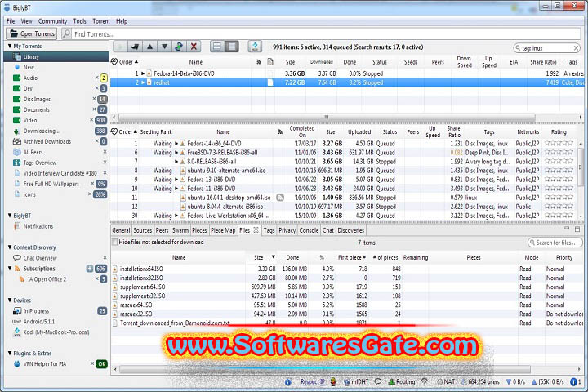This screenshot has width=588, height=392.
Task: Click the taglinux filter search box
Action: click(546, 48)
